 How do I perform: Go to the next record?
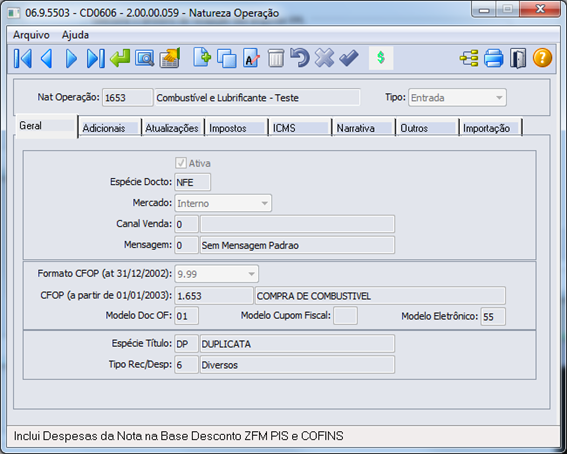[71, 58]
